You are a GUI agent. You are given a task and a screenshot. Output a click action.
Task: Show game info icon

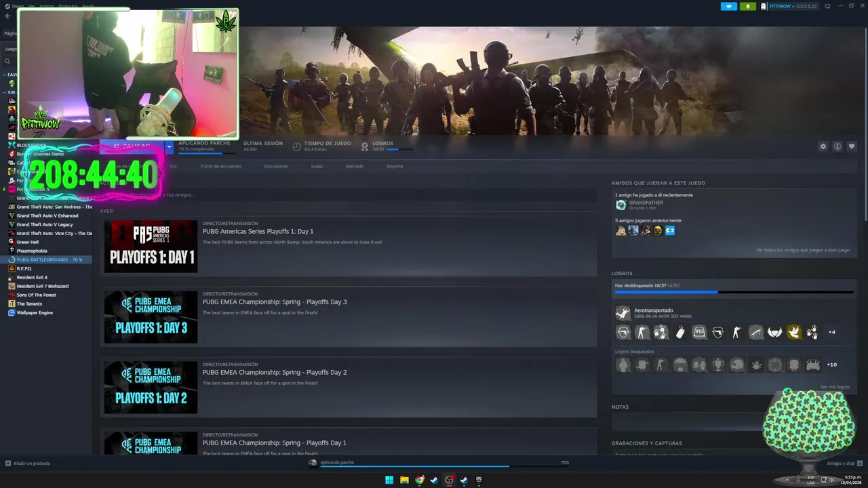point(837,146)
